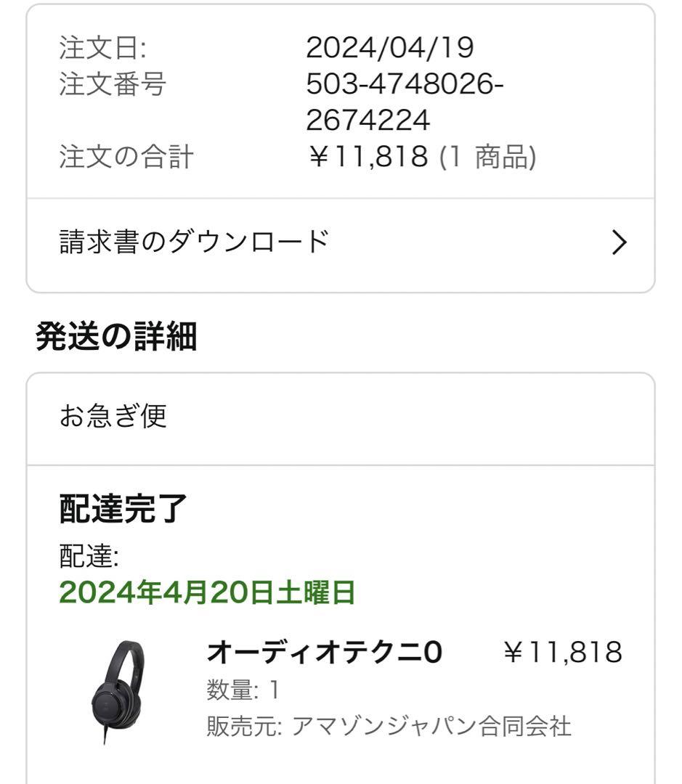Click the 注文の合計 label

(x=126, y=157)
